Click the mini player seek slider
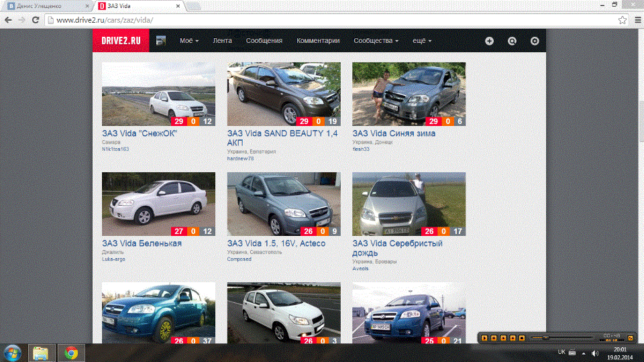This screenshot has width=644, height=362. (562, 338)
